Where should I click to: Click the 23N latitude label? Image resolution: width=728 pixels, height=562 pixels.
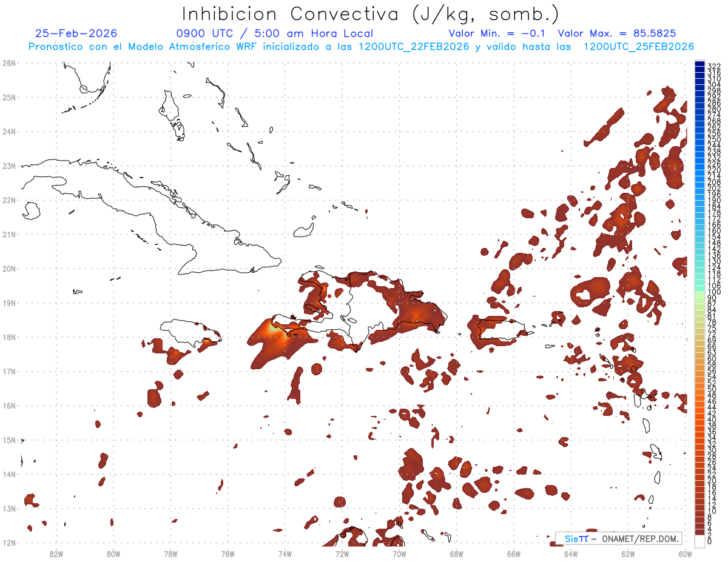(x=8, y=166)
